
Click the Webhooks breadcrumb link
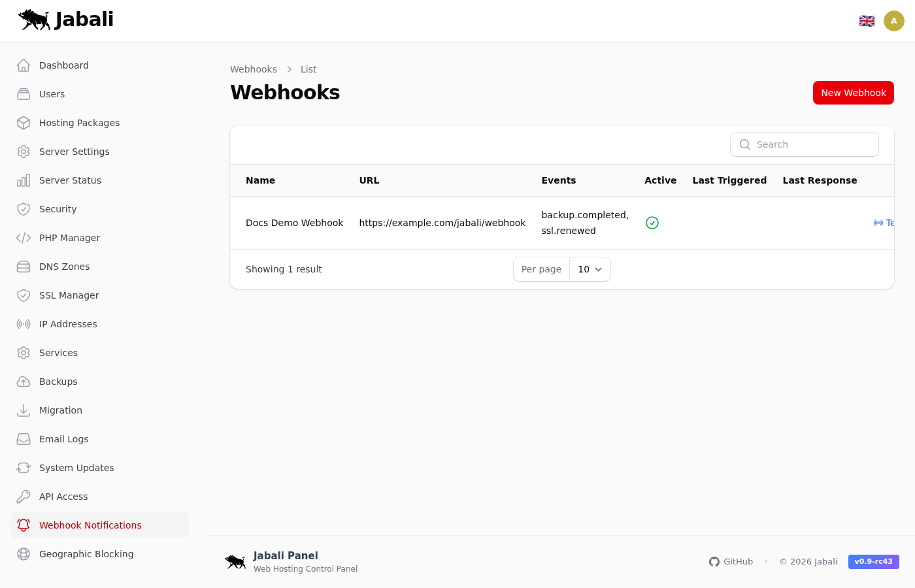[x=254, y=69]
